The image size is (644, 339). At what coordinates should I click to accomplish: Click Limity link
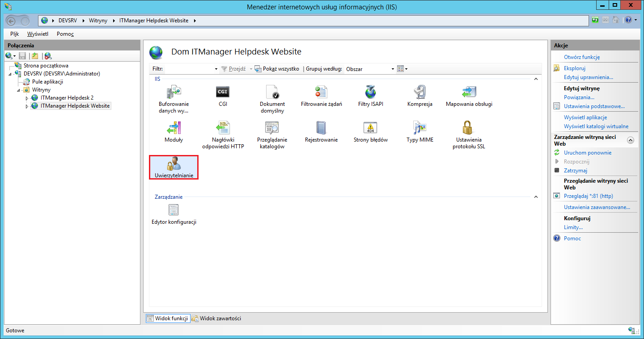(573, 227)
